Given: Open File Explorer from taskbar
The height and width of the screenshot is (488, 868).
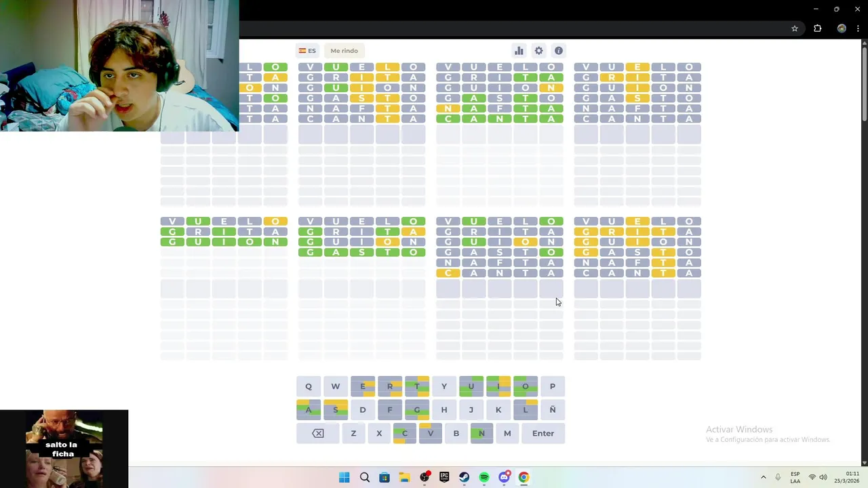Looking at the screenshot, I should pos(404,477).
